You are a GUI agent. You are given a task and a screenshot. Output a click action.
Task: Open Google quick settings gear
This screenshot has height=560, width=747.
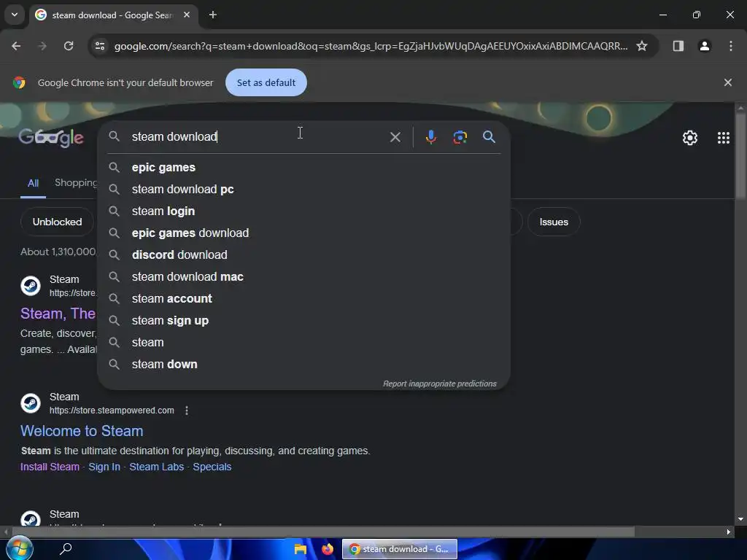click(690, 138)
